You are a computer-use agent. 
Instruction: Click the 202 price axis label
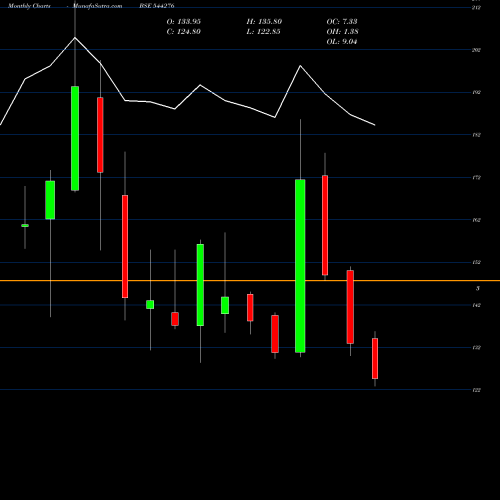tap(476, 50)
